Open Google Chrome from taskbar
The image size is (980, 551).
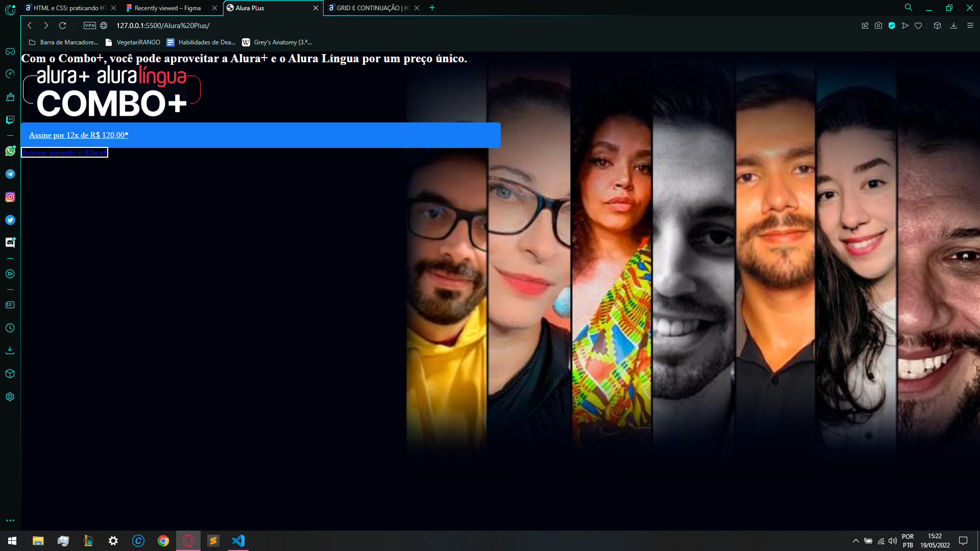[x=163, y=541]
